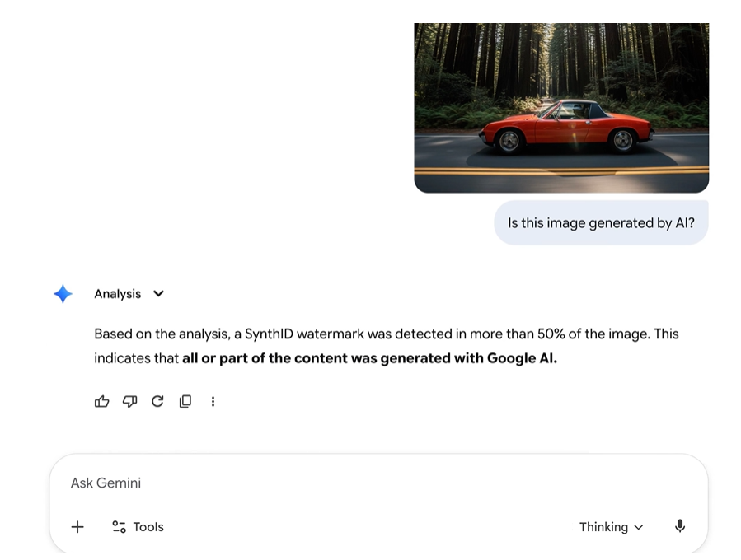The height and width of the screenshot is (560, 741).
Task: Regenerate the response with the redo icon
Action: (x=157, y=401)
